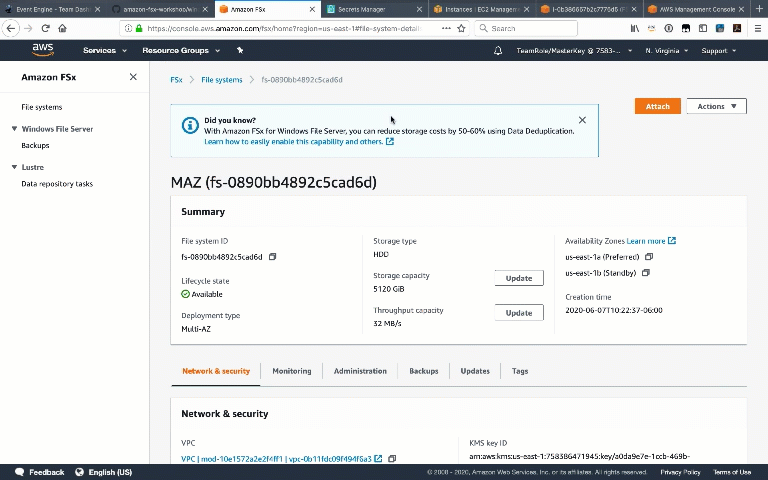The width and height of the screenshot is (768, 480).
Task: Open Terms of Use footer link
Action: (x=732, y=472)
